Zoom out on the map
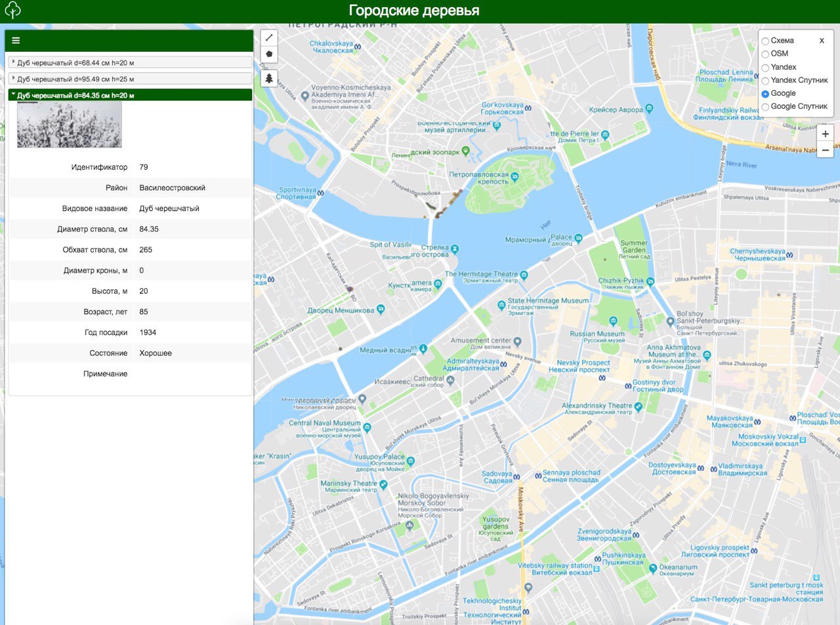 826,150
